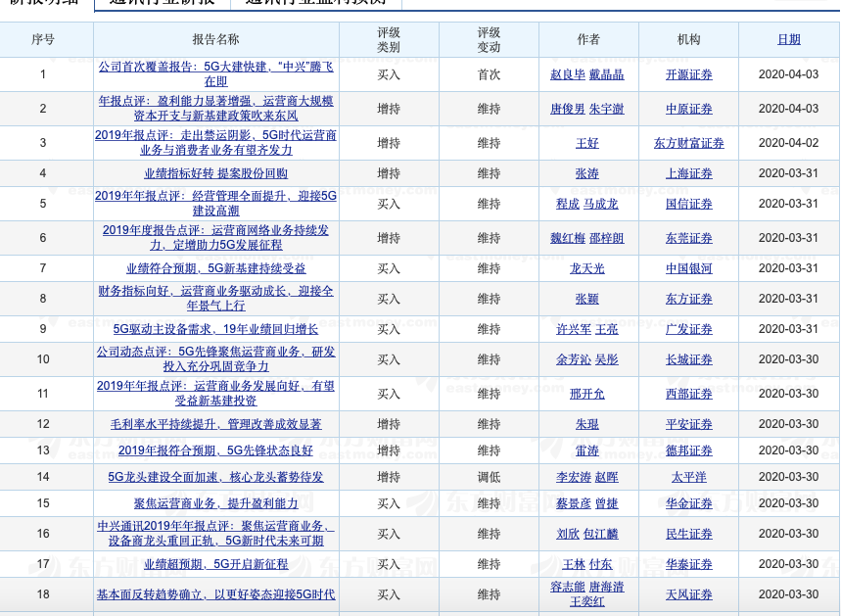Select the rating change cell '首次'
Viewport: 841px width, 616px height.
pos(489,74)
